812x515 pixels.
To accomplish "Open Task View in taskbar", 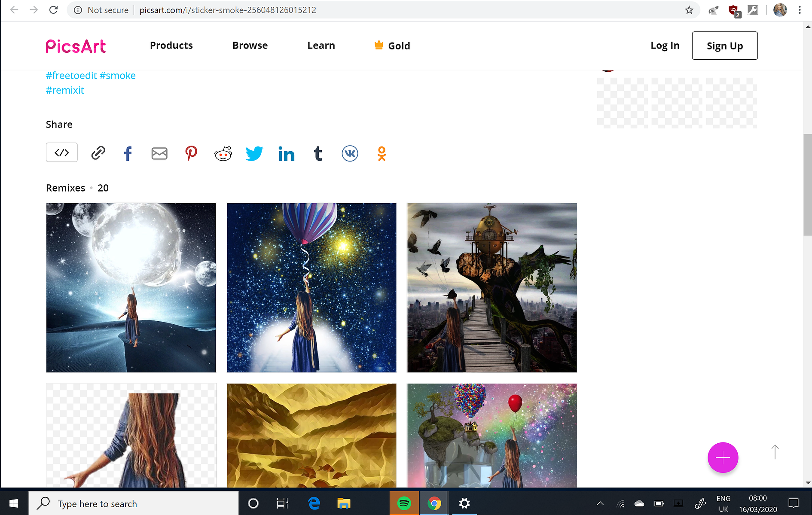I will [x=282, y=503].
